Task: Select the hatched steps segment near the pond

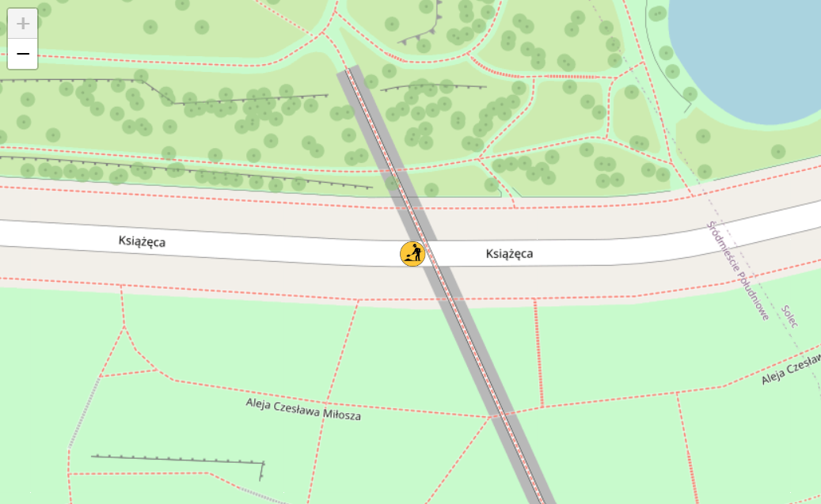Action: [x=571, y=77]
